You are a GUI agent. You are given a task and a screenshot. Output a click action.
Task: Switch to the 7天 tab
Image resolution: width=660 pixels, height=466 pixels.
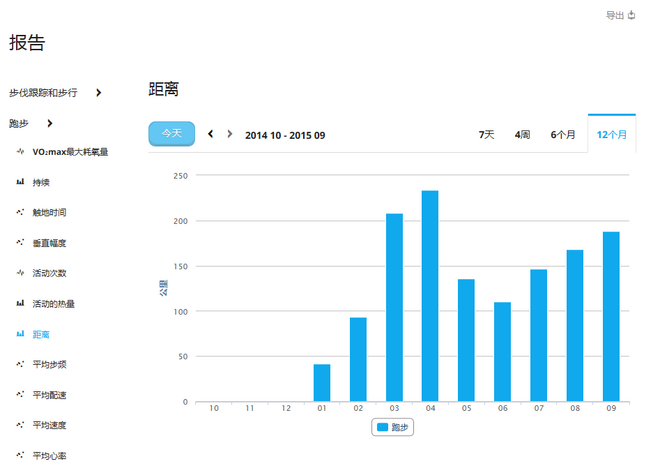pyautogui.click(x=486, y=135)
